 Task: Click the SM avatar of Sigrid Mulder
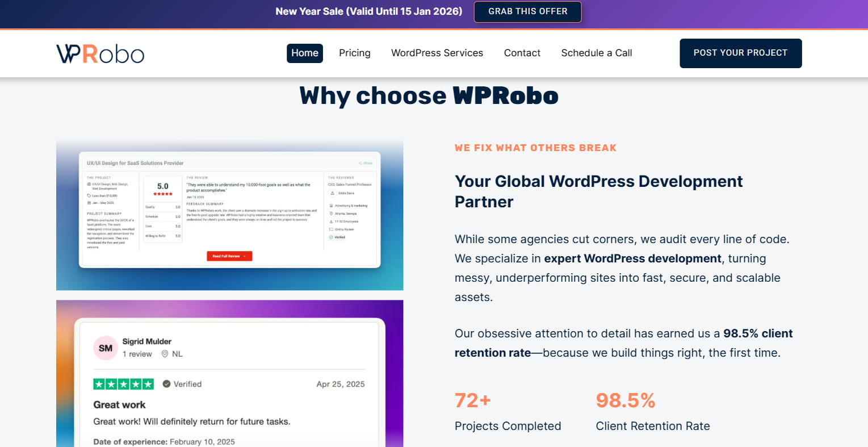pos(106,348)
